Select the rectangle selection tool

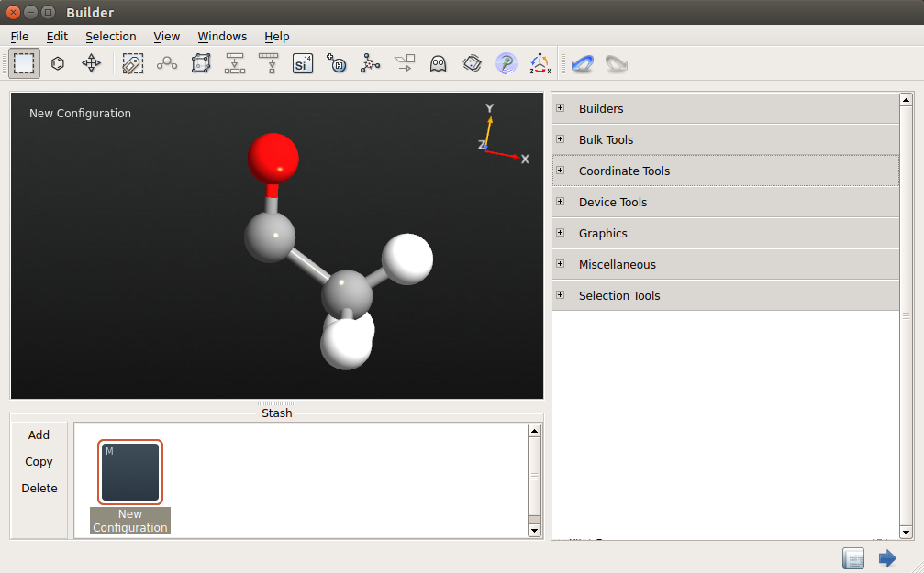pyautogui.click(x=24, y=63)
